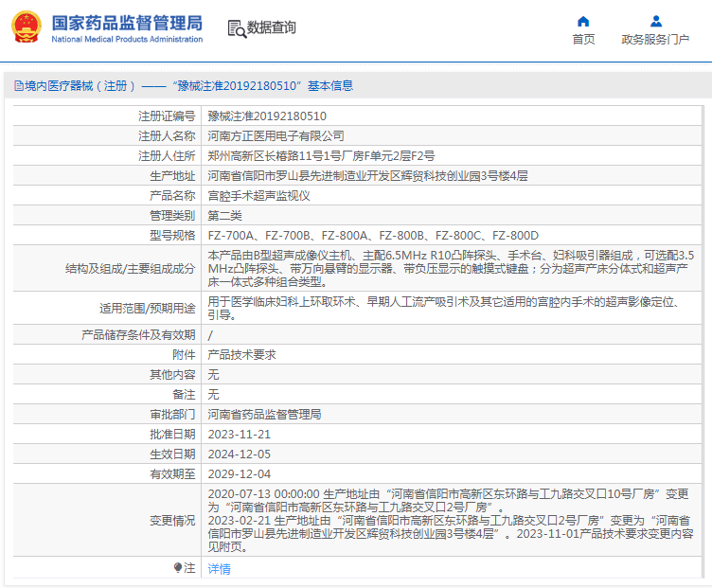The width and height of the screenshot is (712, 588).
Task: Open the 详情 details link
Action: [x=219, y=568]
